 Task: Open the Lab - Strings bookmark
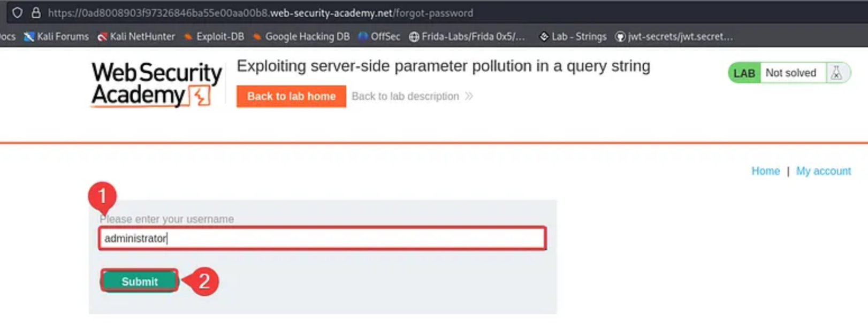point(573,36)
